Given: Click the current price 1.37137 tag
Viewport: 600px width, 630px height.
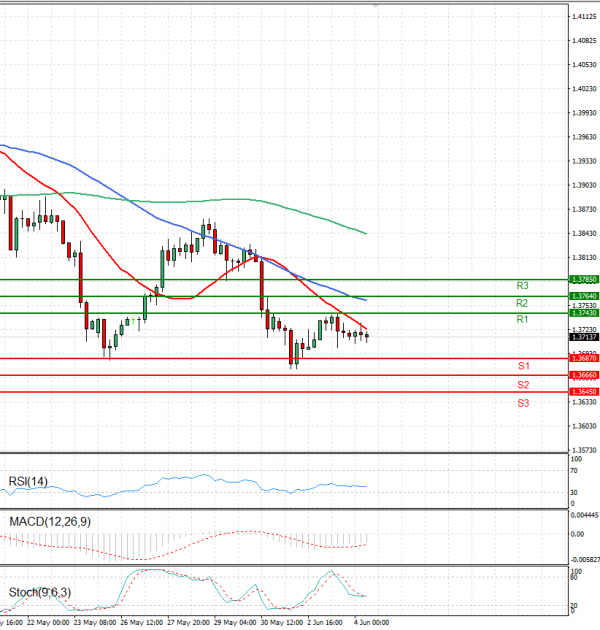Looking at the screenshot, I should tap(584, 337).
